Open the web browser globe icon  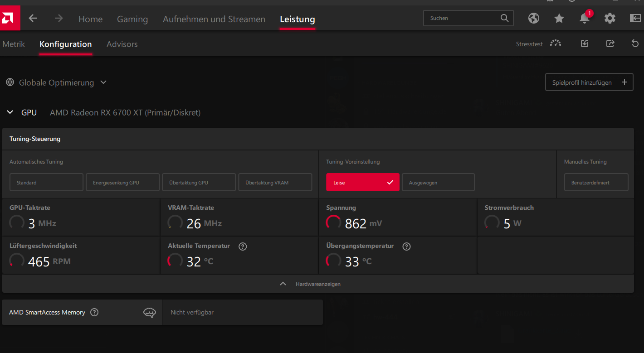534,18
